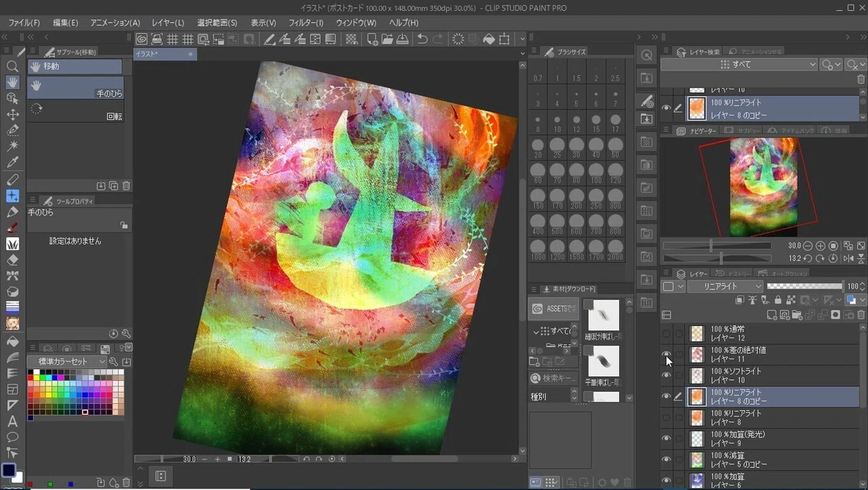868x490 pixels.
Task: Select the Text tool (A)
Action: point(12,421)
